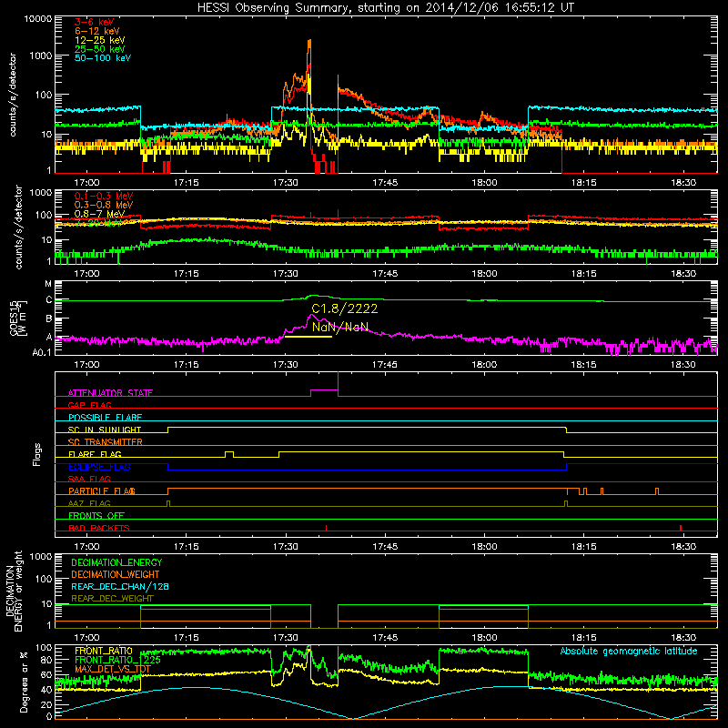Click the BAD_PACKETS flag label
This screenshot has width=728, height=728.
coord(99,528)
